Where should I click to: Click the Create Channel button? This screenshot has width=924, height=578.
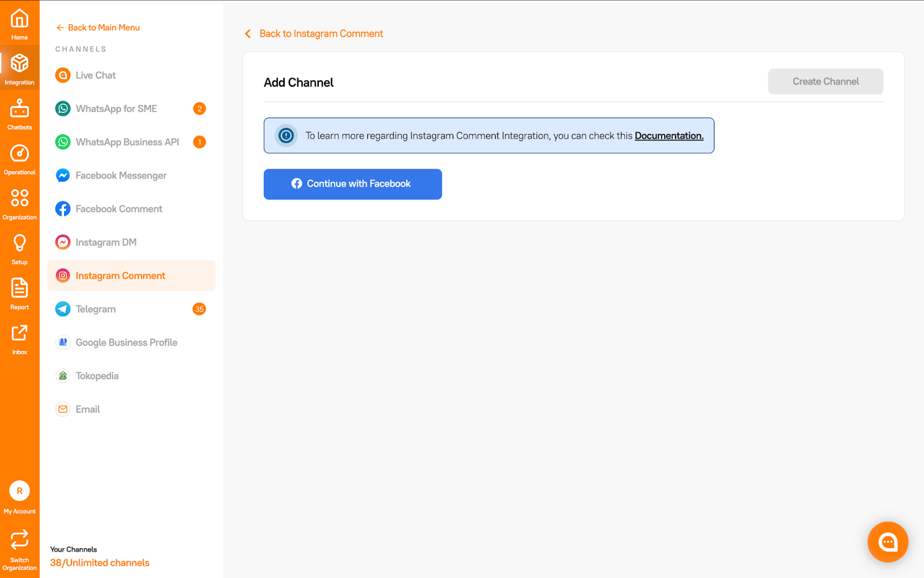(826, 81)
